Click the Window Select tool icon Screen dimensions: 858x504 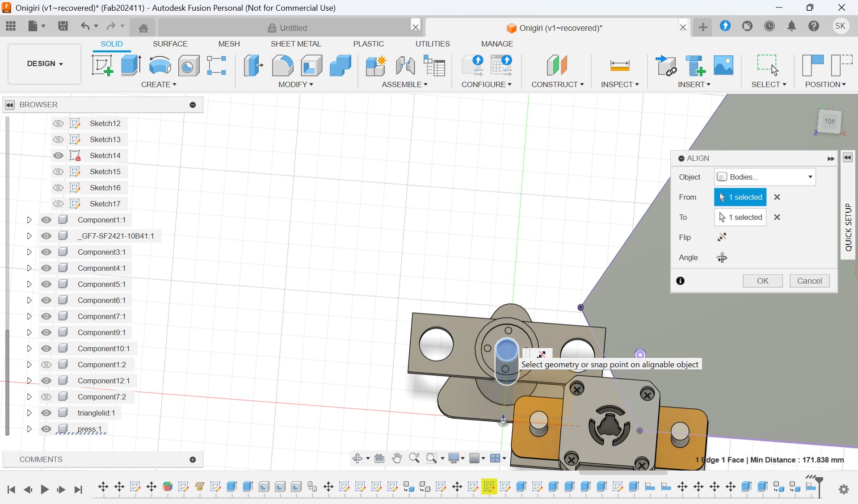pos(768,66)
